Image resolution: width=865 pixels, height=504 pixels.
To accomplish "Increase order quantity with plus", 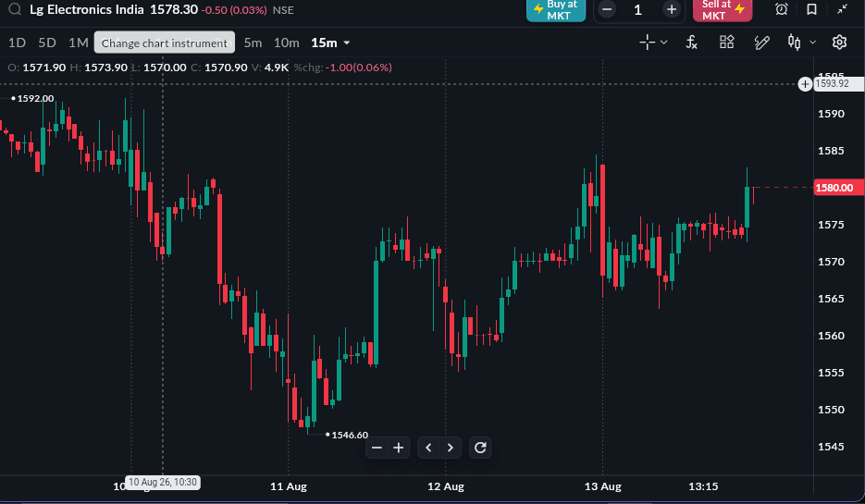I will tap(672, 9).
